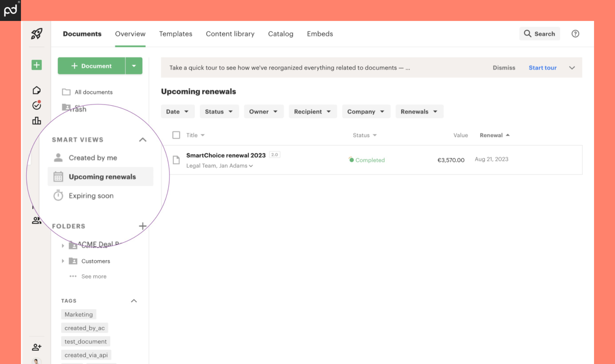
Task: Click the invite user icon near bottom sidebar
Action: coord(37,347)
